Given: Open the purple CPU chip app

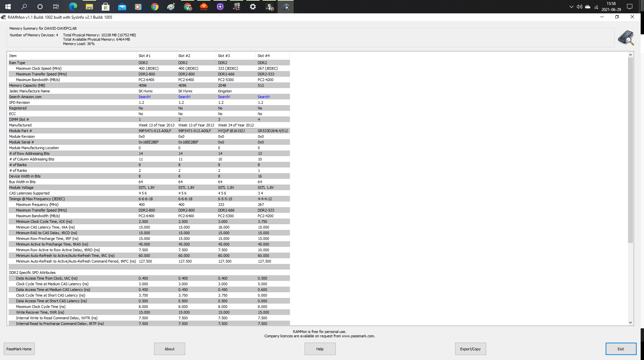Looking at the screenshot, I should (x=220, y=7).
